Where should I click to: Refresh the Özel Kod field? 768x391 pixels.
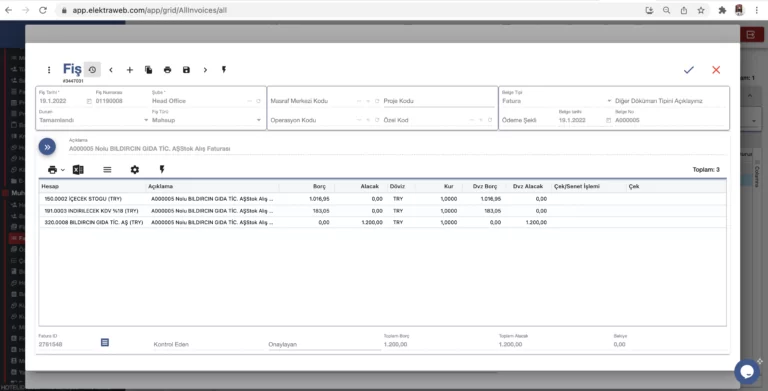point(489,120)
